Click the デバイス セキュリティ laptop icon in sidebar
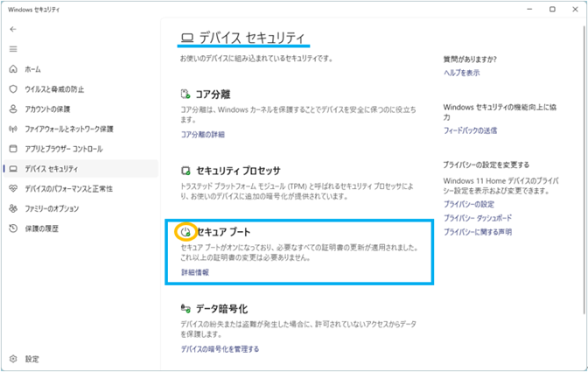This screenshot has height=372, width=588. pyautogui.click(x=13, y=169)
